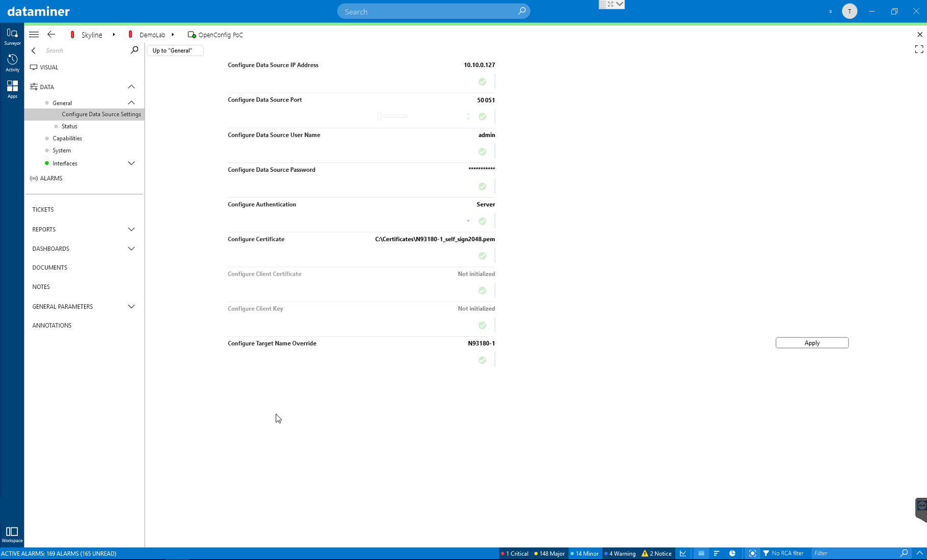Click the No RCA filter funnel
The width and height of the screenshot is (927, 560).
(765, 553)
